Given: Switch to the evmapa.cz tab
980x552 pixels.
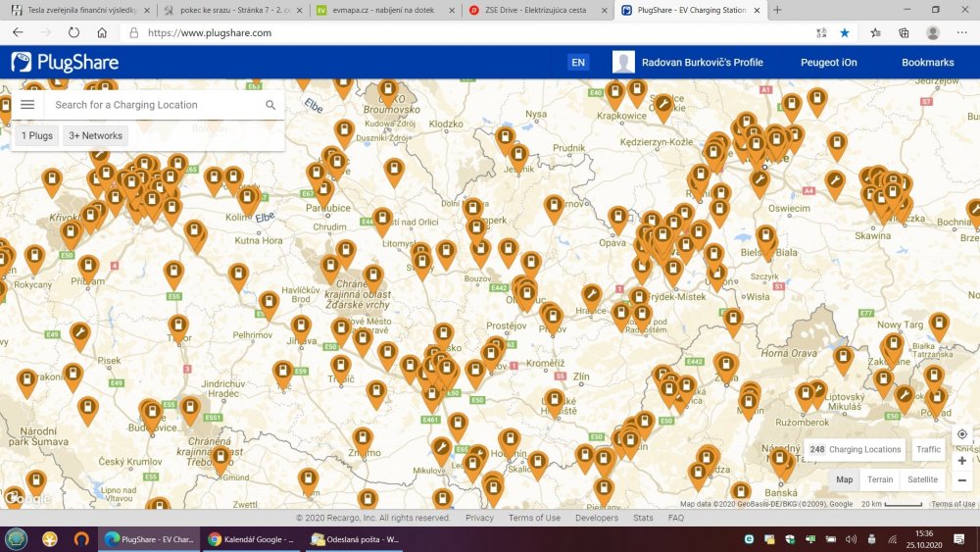Looking at the screenshot, I should point(384,10).
